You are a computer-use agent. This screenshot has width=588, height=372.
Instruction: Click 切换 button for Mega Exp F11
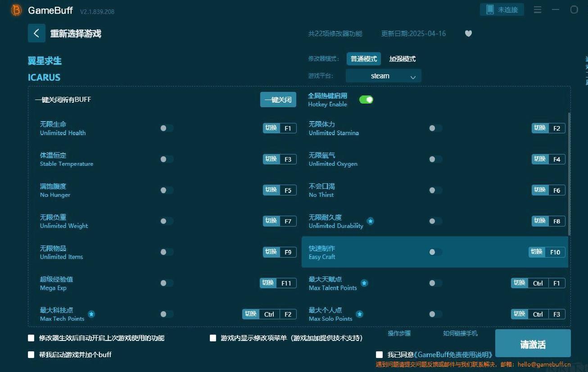268,283
